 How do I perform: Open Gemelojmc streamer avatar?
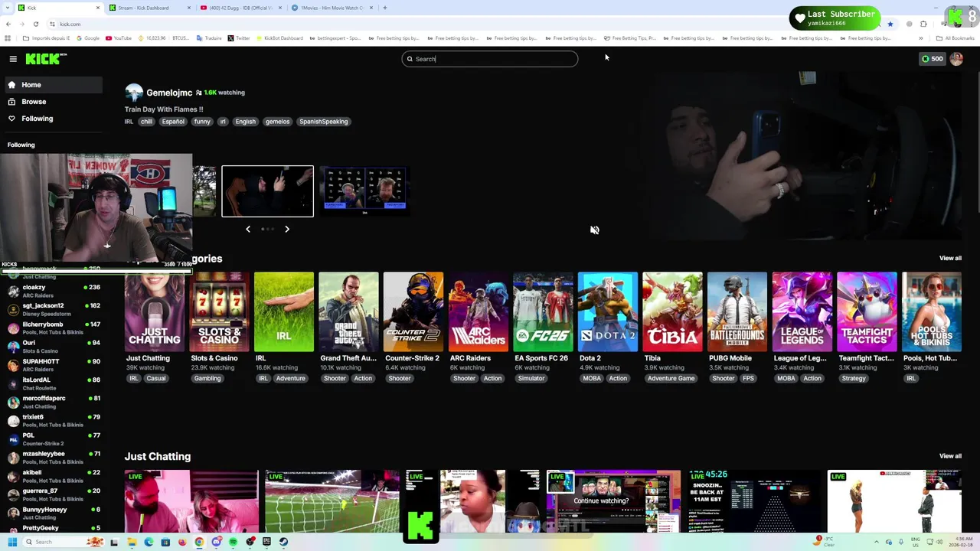pos(134,93)
